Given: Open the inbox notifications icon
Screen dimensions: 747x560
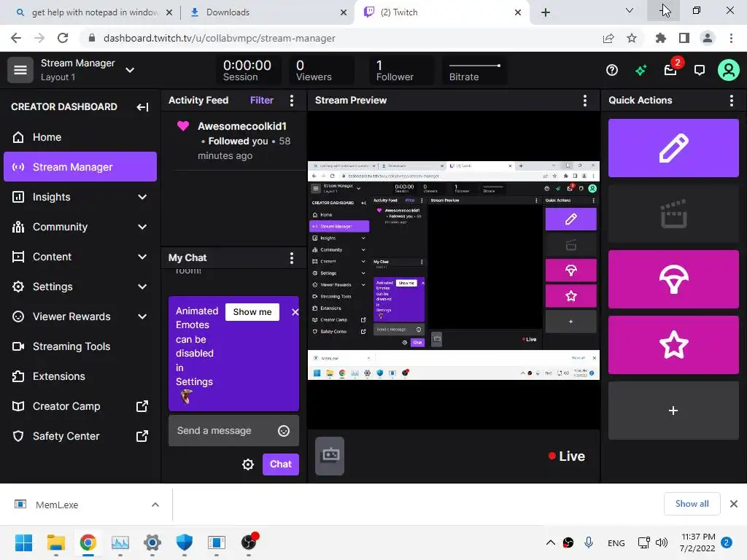Looking at the screenshot, I should click(670, 71).
